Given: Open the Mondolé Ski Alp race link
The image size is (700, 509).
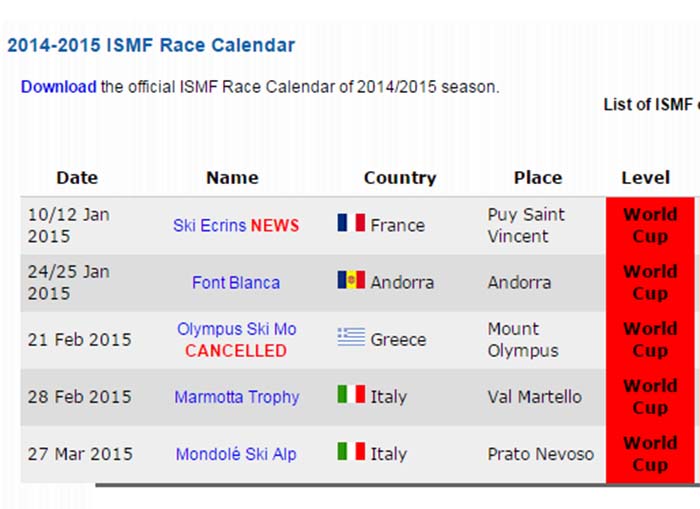Looking at the screenshot, I should [x=236, y=454].
